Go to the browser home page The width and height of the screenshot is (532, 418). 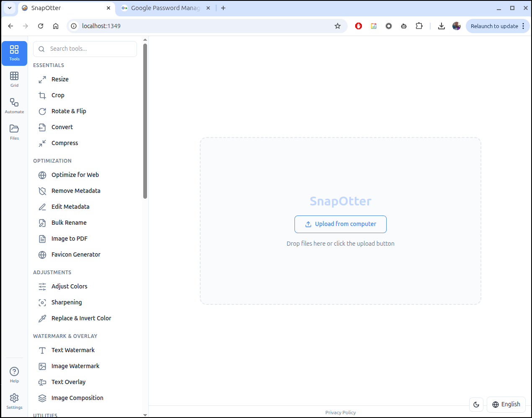coord(56,26)
